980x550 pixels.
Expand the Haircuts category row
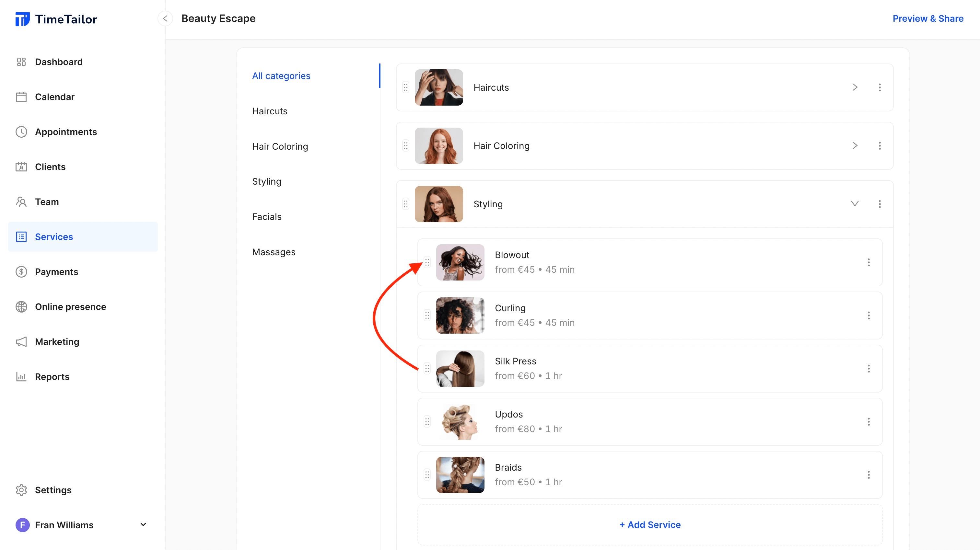(855, 87)
